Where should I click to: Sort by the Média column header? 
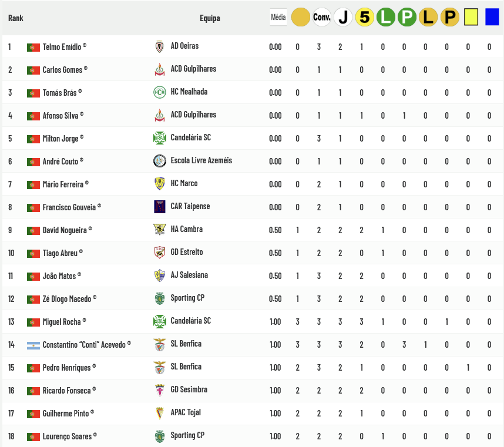278,18
